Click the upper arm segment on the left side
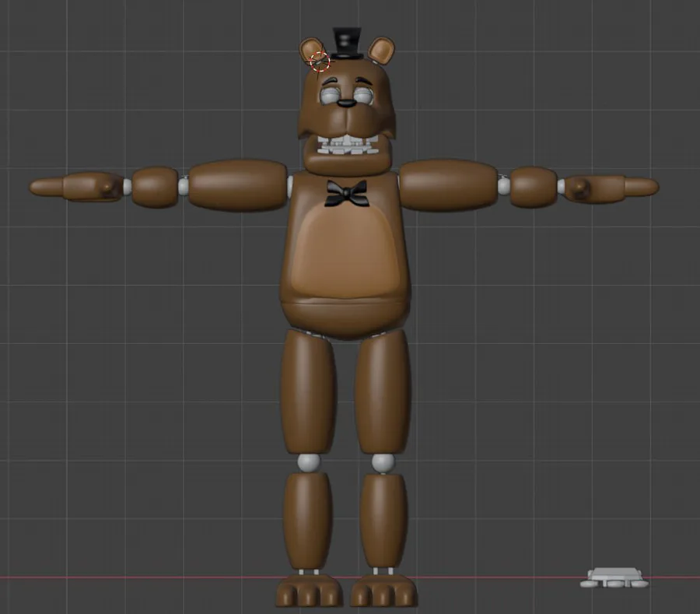 [238, 185]
